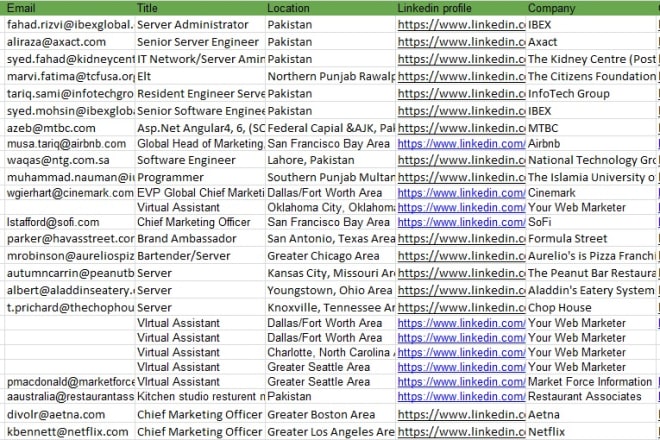Image resolution: width=660 pixels, height=440 pixels.
Task: Select The Kidney Centre company cell
Action: click(x=591, y=59)
